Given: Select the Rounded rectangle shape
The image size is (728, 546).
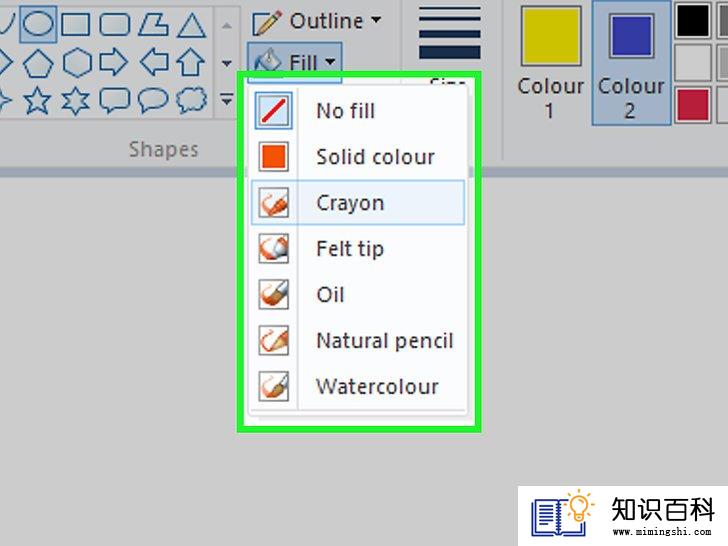Looking at the screenshot, I should click(x=114, y=24).
